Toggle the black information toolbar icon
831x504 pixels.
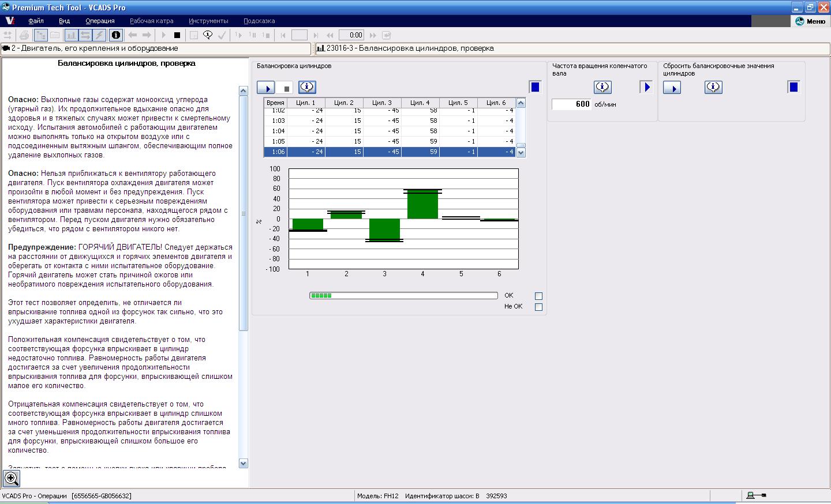[115, 35]
